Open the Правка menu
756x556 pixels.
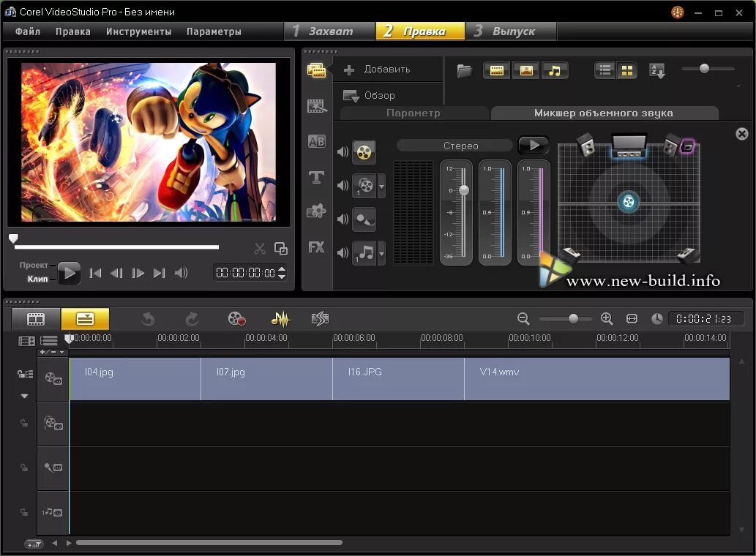(72, 31)
